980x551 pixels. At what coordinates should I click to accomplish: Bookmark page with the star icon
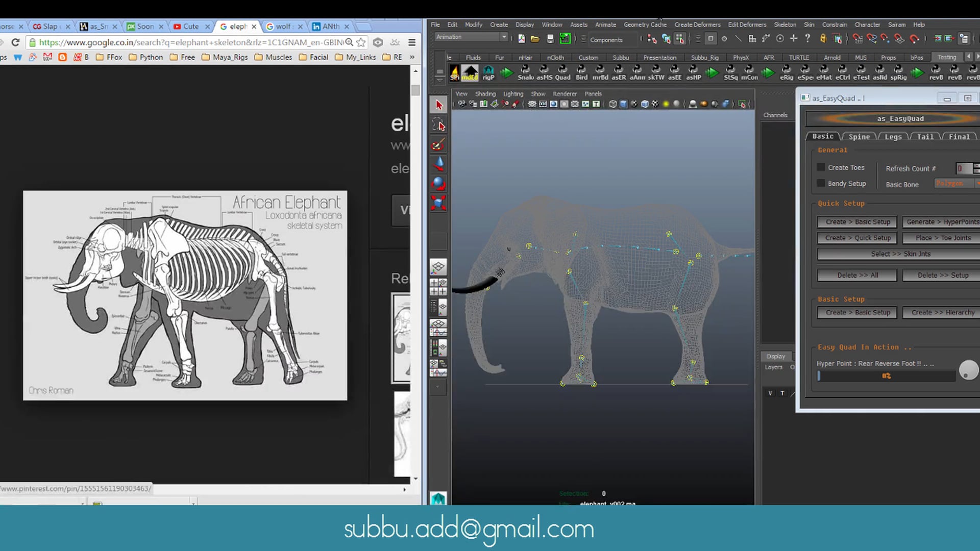(361, 42)
